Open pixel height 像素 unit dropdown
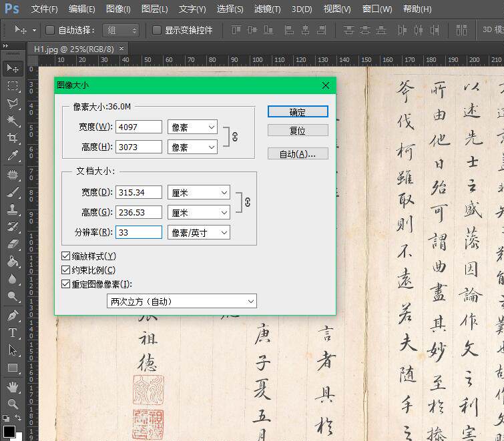This screenshot has height=441, width=504. (192, 147)
